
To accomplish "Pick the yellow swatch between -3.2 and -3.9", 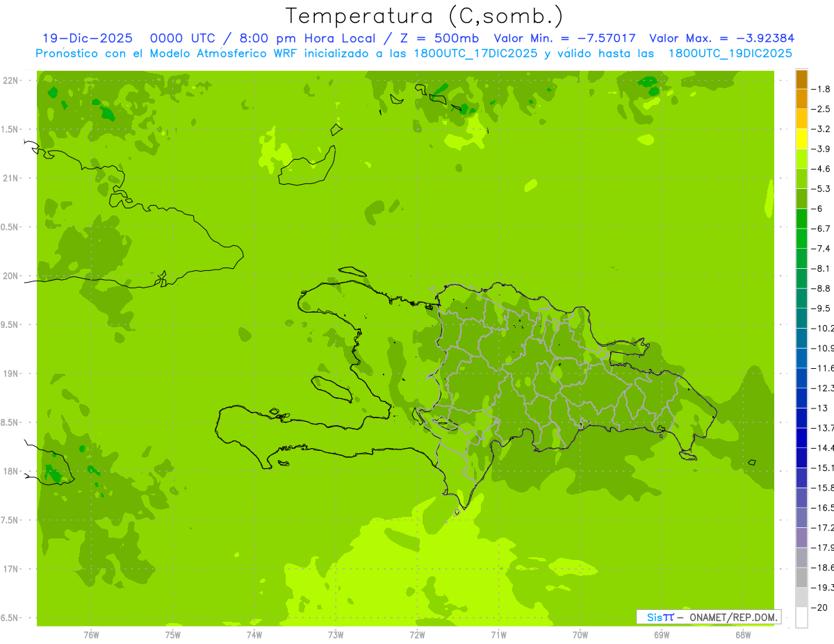I will 801,139.
